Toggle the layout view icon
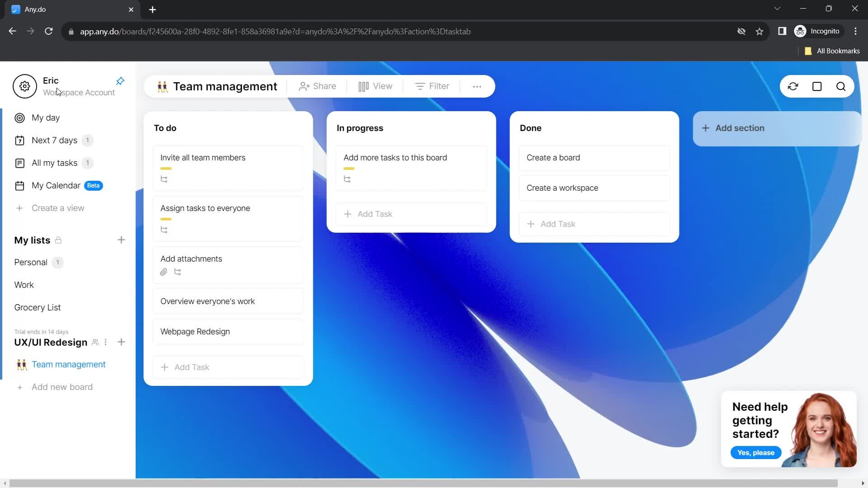Viewport: 868px width, 488px height. [817, 86]
